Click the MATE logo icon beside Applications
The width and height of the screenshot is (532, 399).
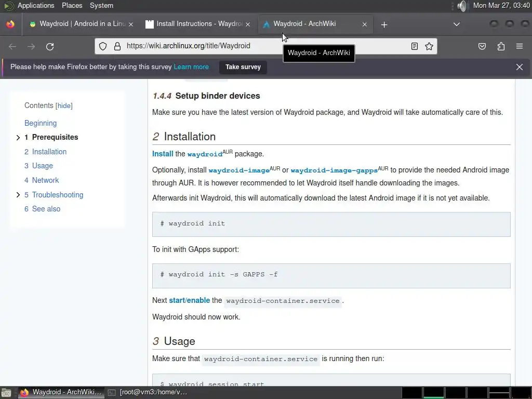(9, 6)
